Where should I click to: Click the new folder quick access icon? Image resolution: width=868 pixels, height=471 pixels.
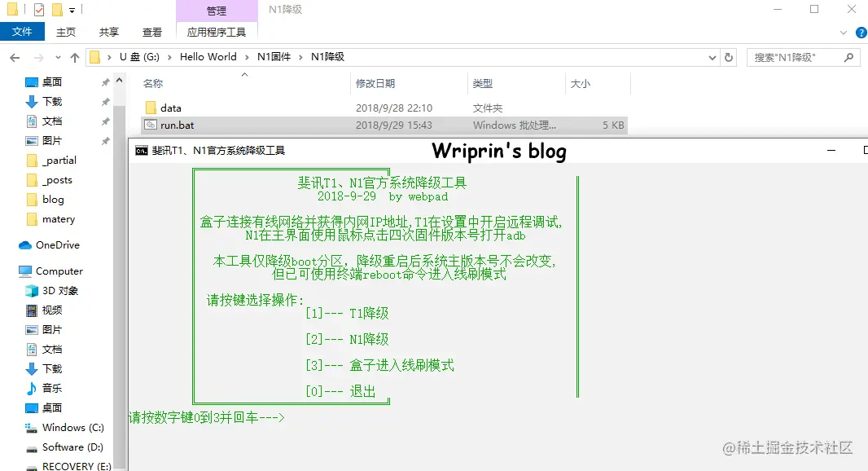(56, 10)
